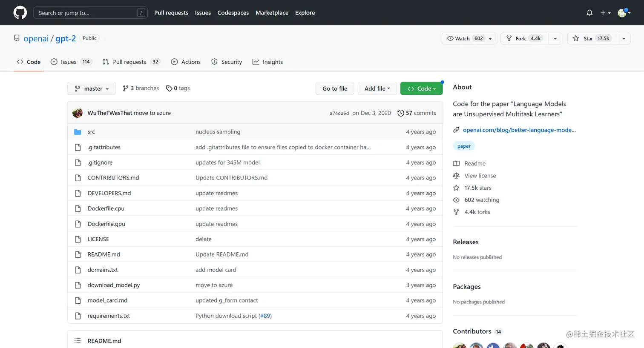Open the user avatar menu
The image size is (644, 348).
624,13
